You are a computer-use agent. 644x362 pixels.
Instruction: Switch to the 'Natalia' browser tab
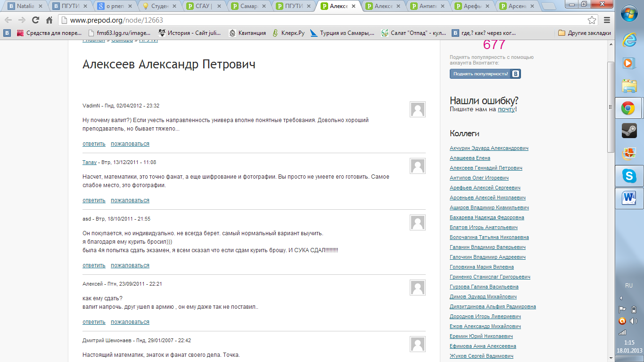(26, 6)
